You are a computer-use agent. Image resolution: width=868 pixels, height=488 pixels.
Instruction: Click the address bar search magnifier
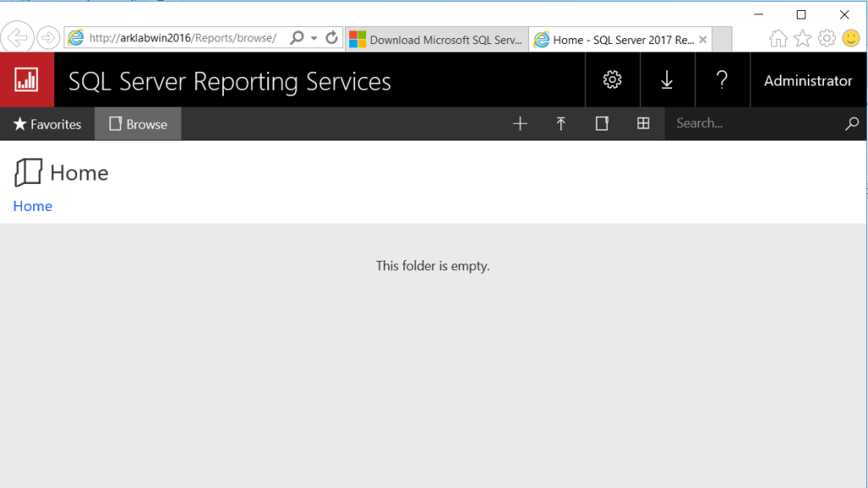coord(297,37)
